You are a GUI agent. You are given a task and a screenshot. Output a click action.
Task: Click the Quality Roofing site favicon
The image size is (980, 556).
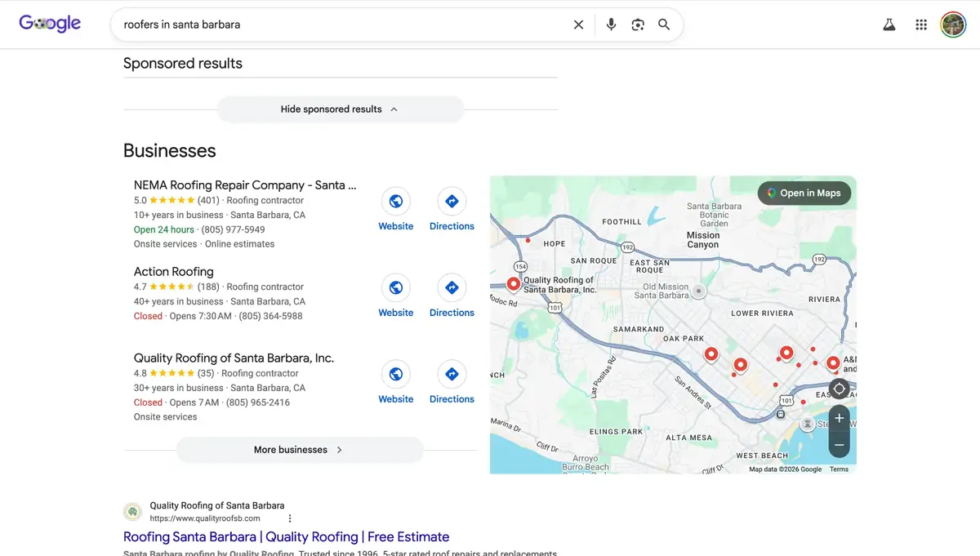[x=132, y=512]
